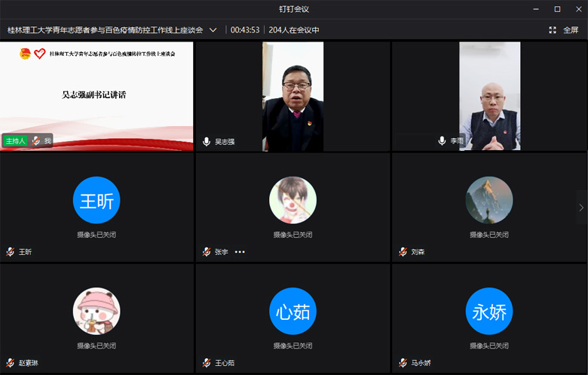588x375 pixels.
Task: Click the 全屏 fullscreen label
Action: [571, 30]
